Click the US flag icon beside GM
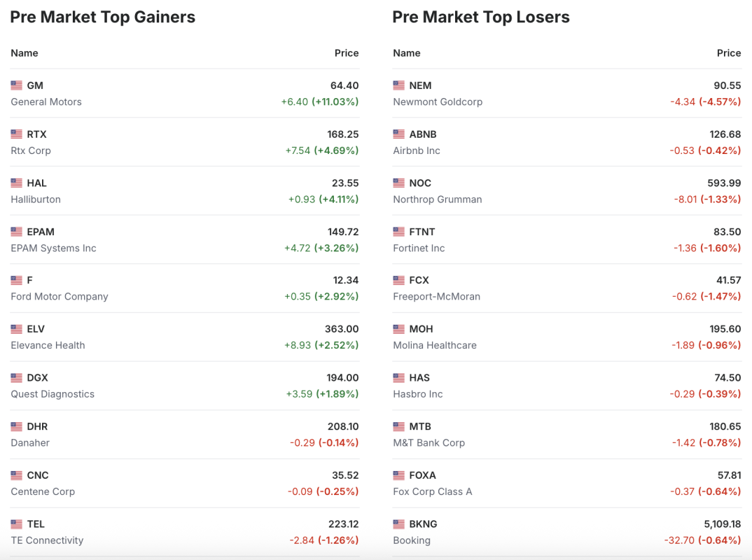 click(x=17, y=85)
